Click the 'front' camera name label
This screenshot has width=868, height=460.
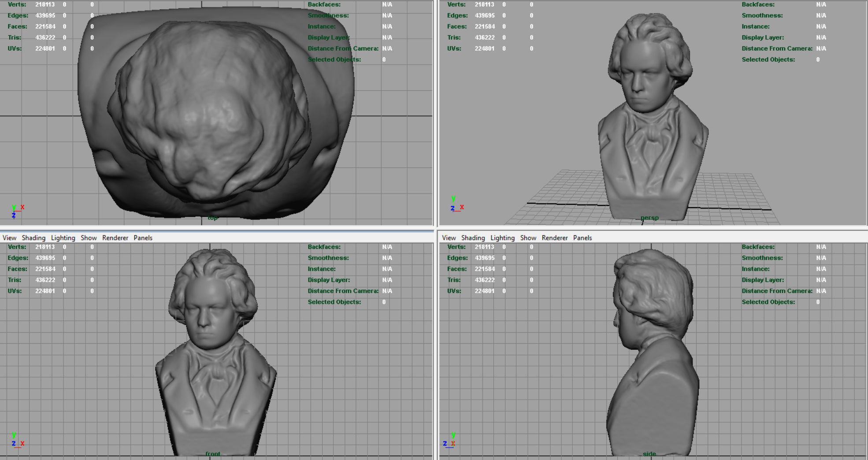tap(212, 453)
